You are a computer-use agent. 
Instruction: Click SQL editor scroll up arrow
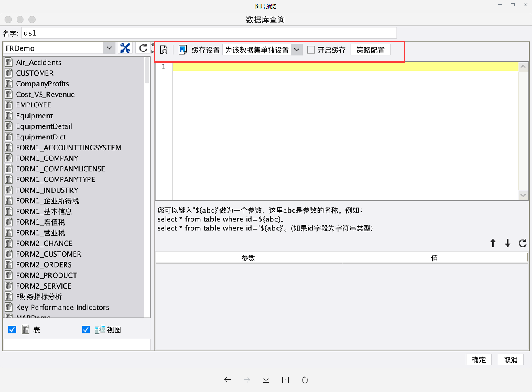(523, 67)
